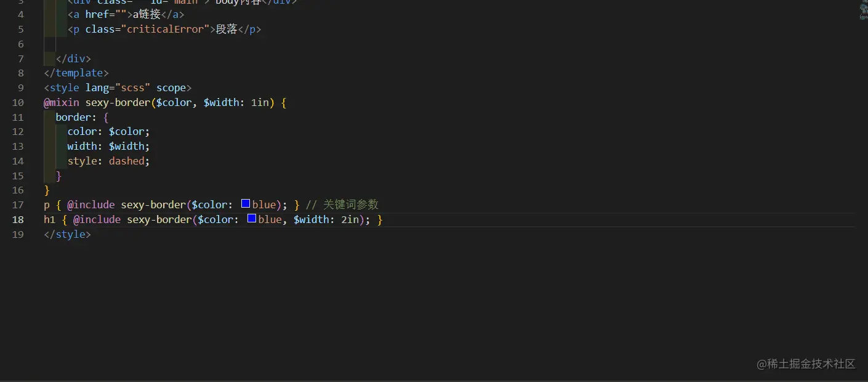
Task: Select line number 10 in the gutter
Action: click(18, 102)
